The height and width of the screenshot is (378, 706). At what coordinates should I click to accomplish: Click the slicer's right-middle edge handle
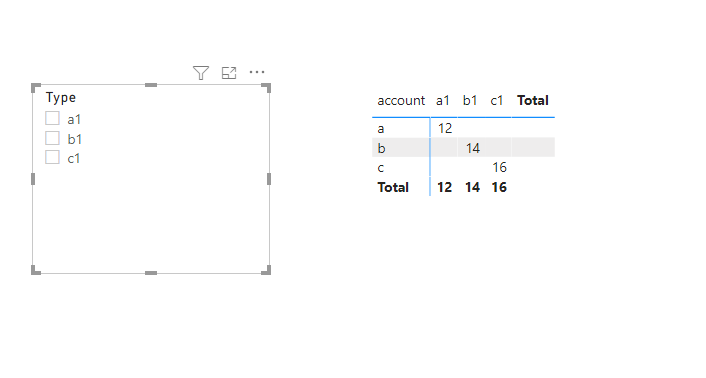coord(269,179)
